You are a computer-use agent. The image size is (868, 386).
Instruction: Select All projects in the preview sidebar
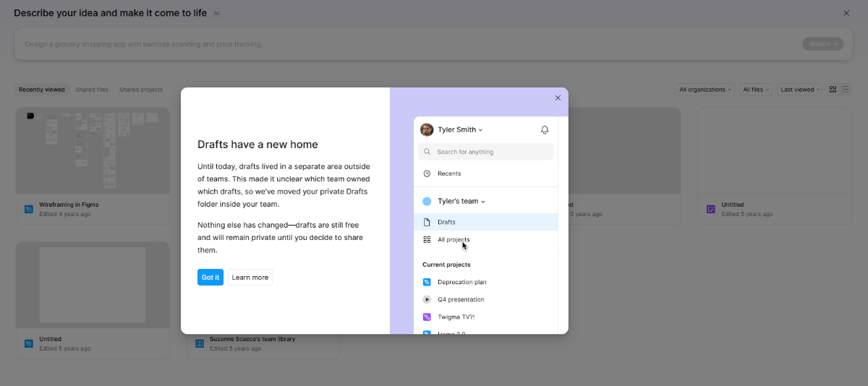tap(486, 240)
